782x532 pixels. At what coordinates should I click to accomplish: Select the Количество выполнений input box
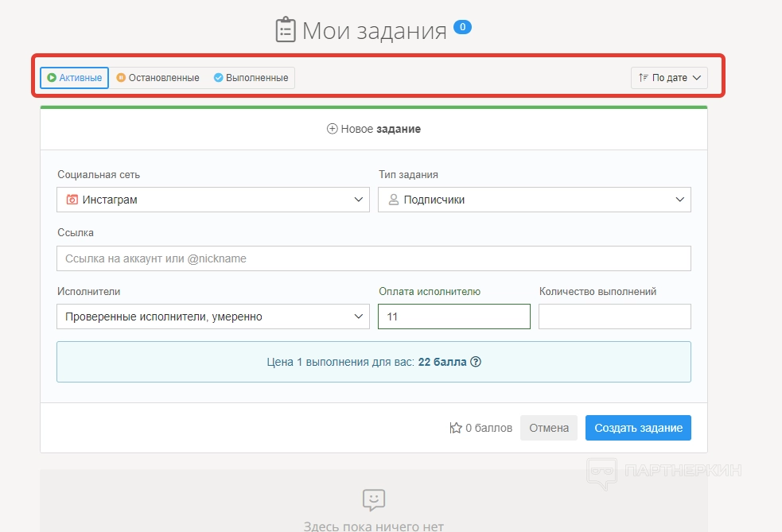coord(614,316)
